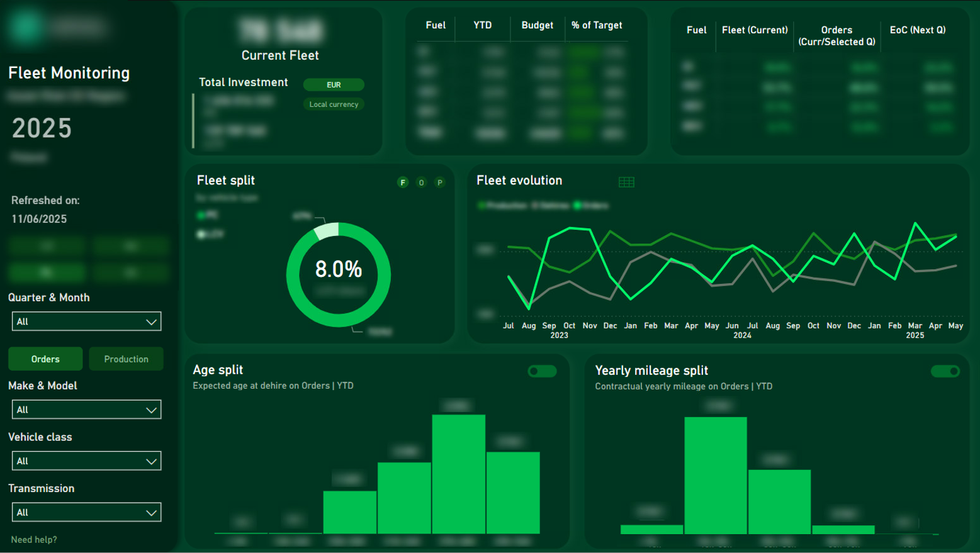Select the O button in Fleet split
This screenshot has height=553, width=980.
pos(422,182)
